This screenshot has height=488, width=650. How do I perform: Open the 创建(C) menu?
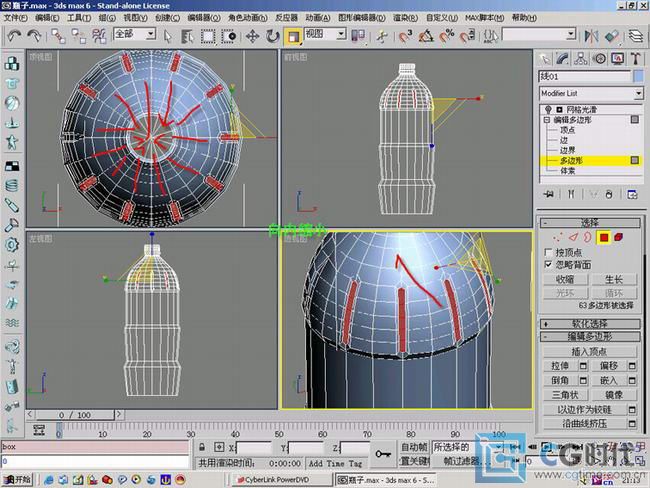coord(167,18)
